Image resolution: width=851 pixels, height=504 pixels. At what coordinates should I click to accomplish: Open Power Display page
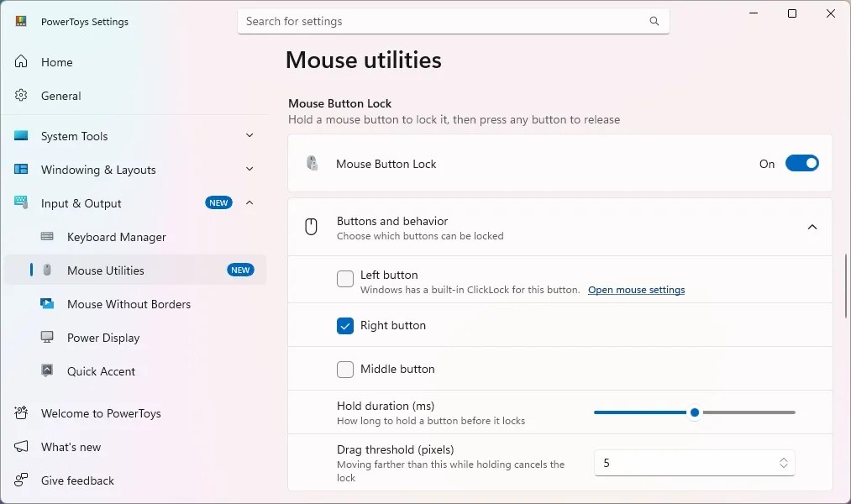coord(134,338)
